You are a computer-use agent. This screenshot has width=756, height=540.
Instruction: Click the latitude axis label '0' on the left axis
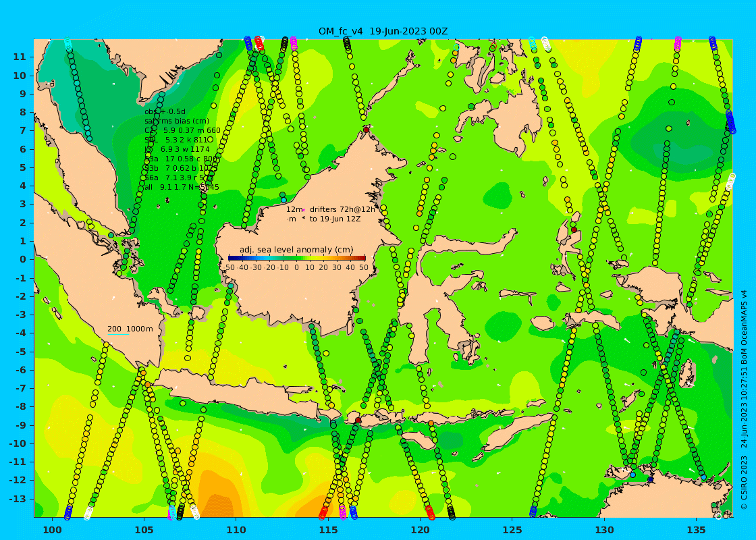(x=22, y=259)
